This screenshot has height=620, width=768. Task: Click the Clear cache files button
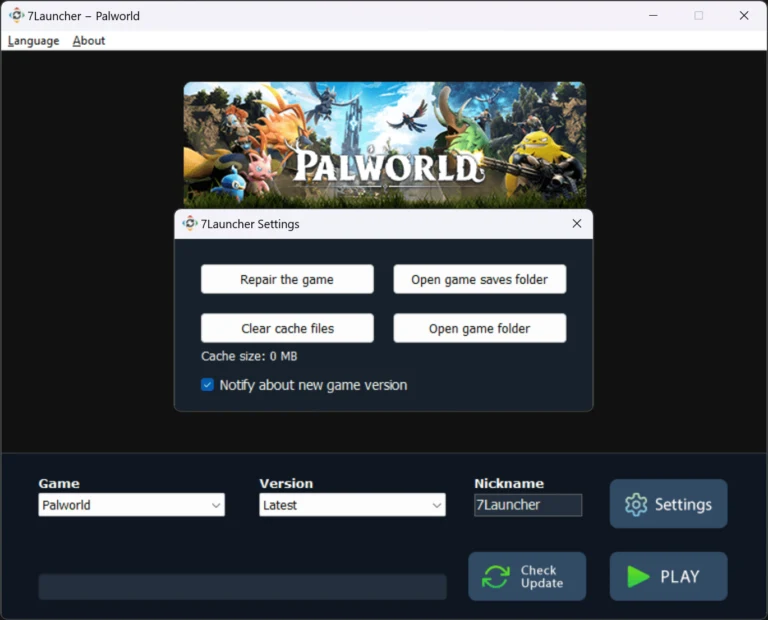[287, 328]
